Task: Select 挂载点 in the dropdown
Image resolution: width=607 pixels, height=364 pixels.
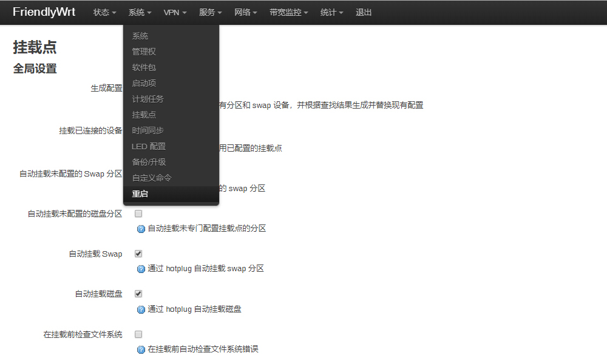Action: (171, 115)
